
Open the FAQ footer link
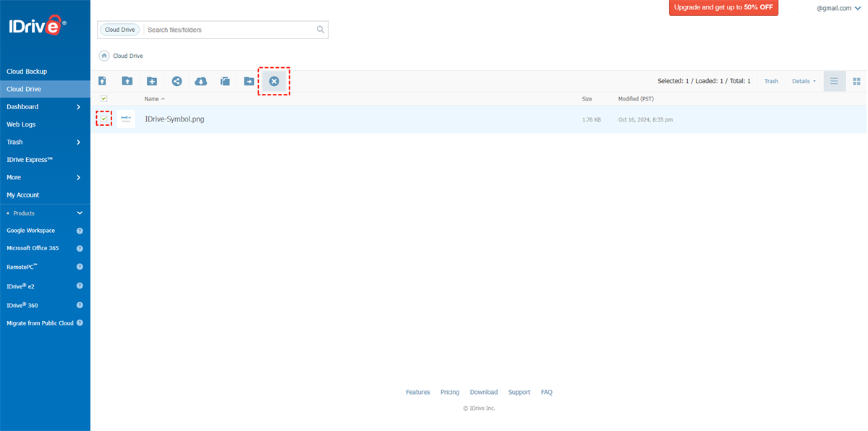click(x=547, y=392)
